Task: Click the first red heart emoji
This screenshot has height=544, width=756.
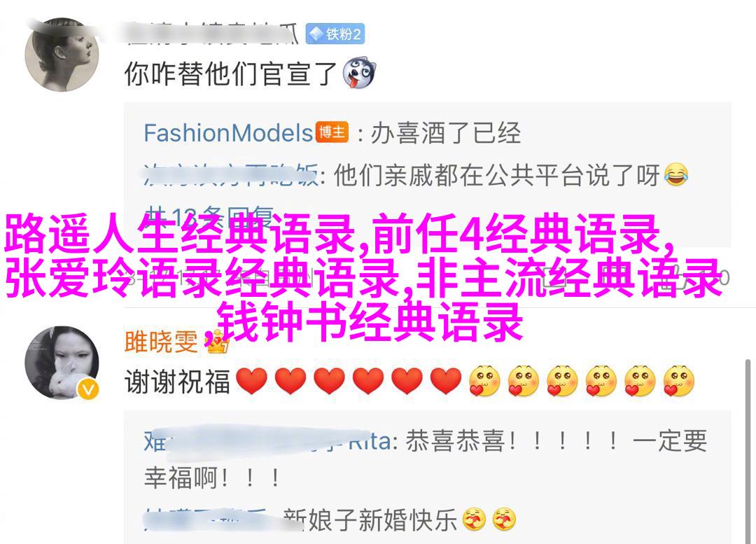Action: pyautogui.click(x=251, y=381)
